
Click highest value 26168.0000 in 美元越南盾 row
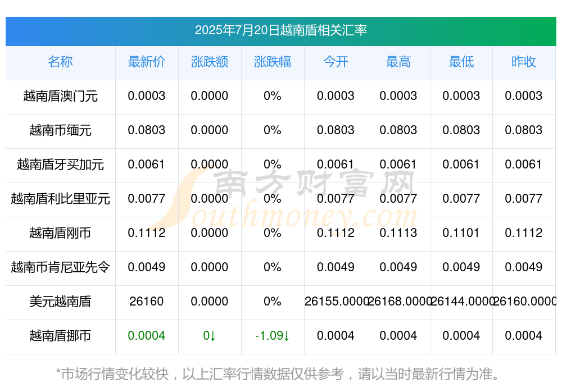(x=399, y=302)
